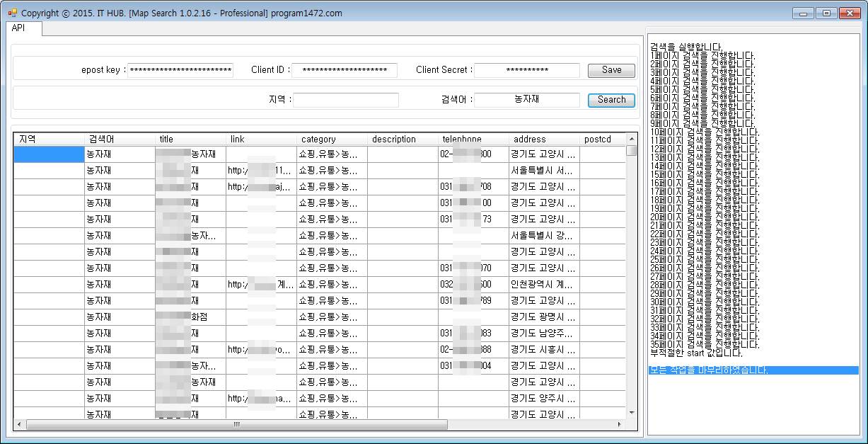Click the horizontal scrollbar right arrow
Screen dimensions: 868x444
620,425
